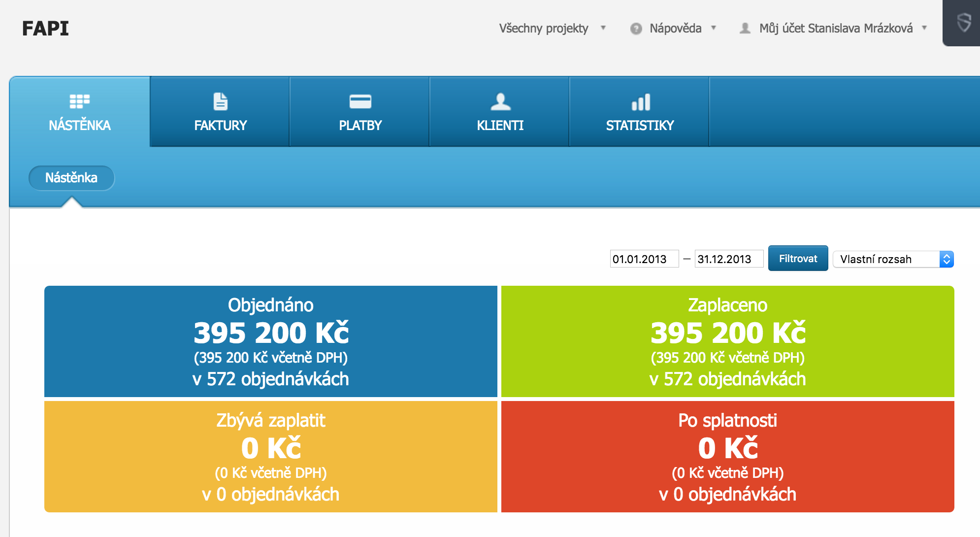
Task: Click the Klienti person icon
Action: coord(500,101)
